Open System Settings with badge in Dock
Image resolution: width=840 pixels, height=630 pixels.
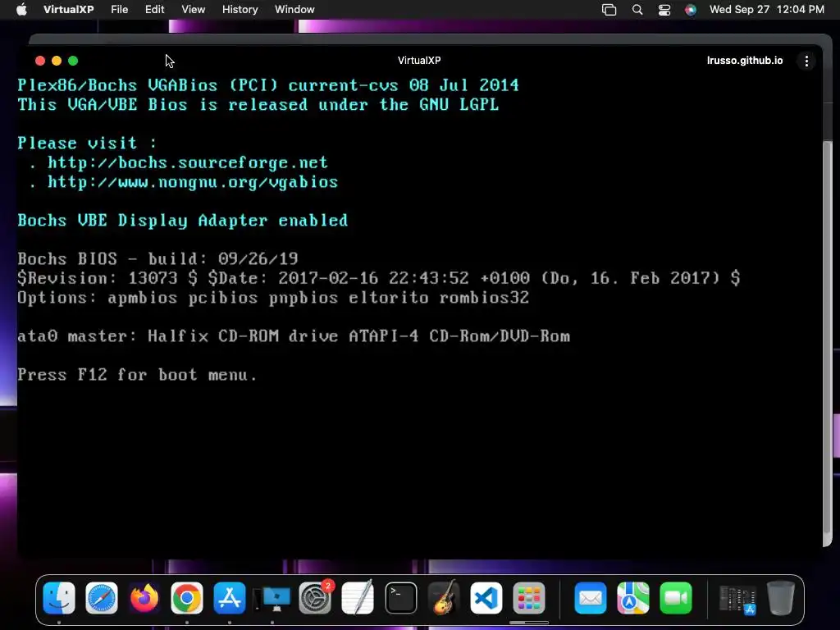click(x=316, y=598)
